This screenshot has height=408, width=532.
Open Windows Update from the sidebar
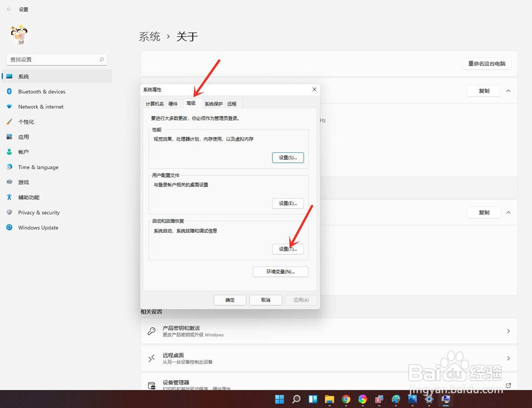point(37,227)
